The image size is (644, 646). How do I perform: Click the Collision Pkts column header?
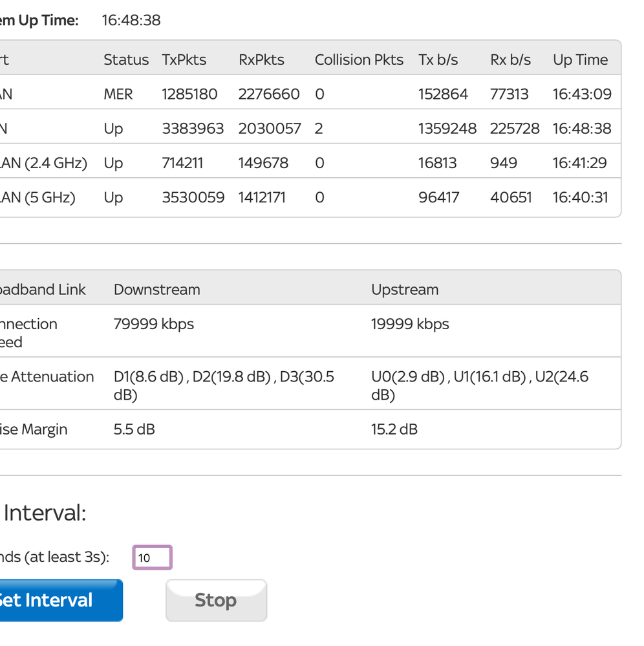coord(359,60)
